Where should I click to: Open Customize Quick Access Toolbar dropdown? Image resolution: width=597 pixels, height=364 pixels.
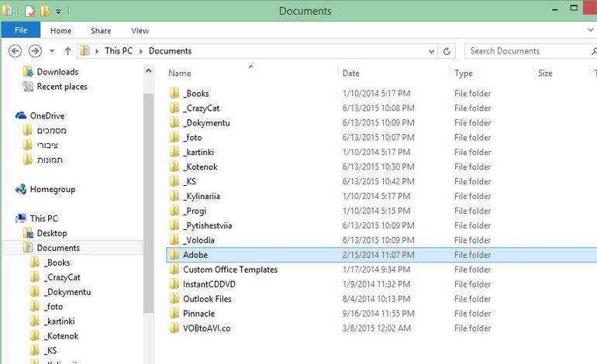(58, 12)
